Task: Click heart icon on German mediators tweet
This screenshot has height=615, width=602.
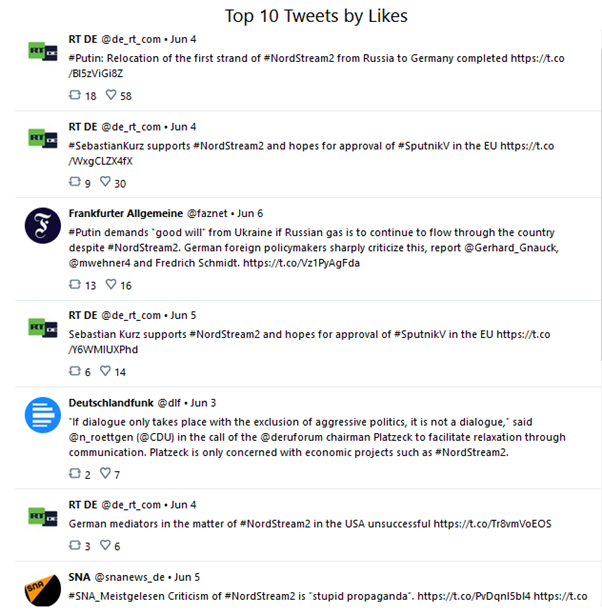Action: tap(105, 545)
